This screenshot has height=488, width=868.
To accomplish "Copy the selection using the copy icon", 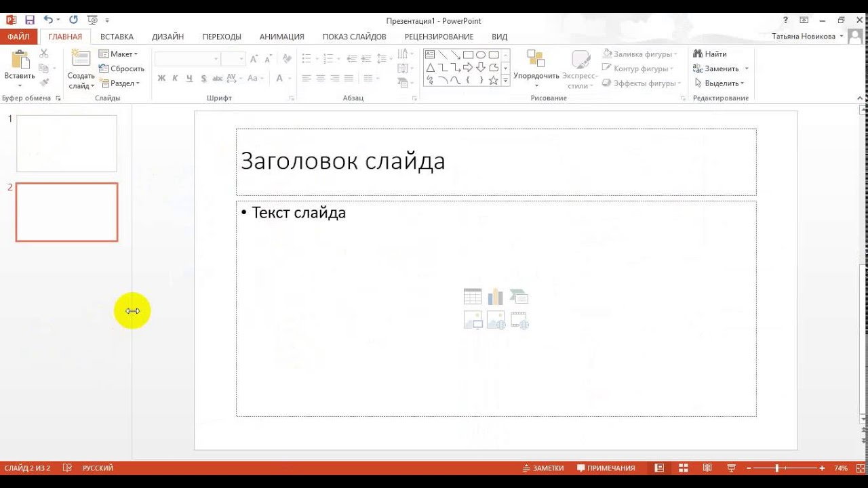I will (44, 68).
